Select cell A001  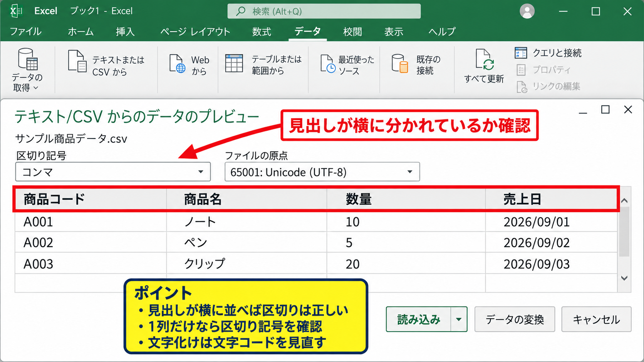point(91,222)
